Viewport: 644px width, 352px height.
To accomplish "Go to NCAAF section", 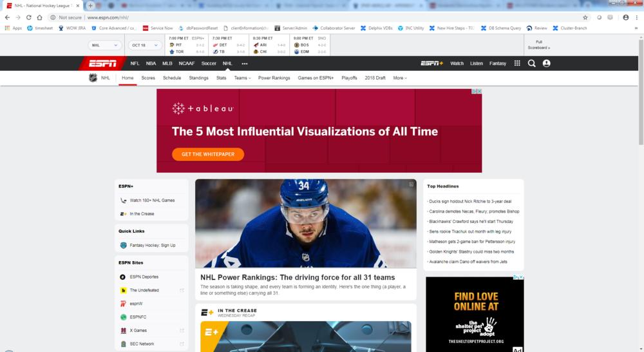I will point(187,63).
